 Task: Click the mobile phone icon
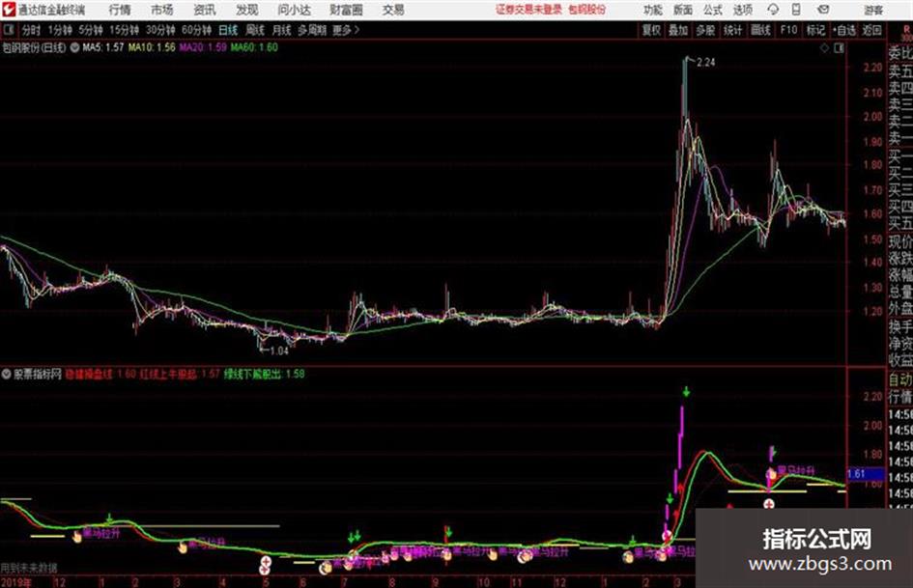tap(796, 10)
